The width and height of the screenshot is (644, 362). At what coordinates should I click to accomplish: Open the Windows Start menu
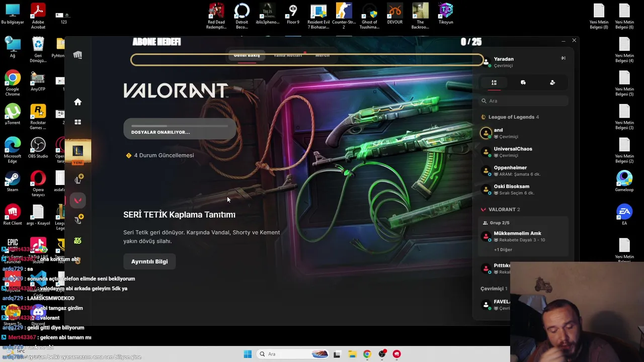pyautogui.click(x=248, y=354)
